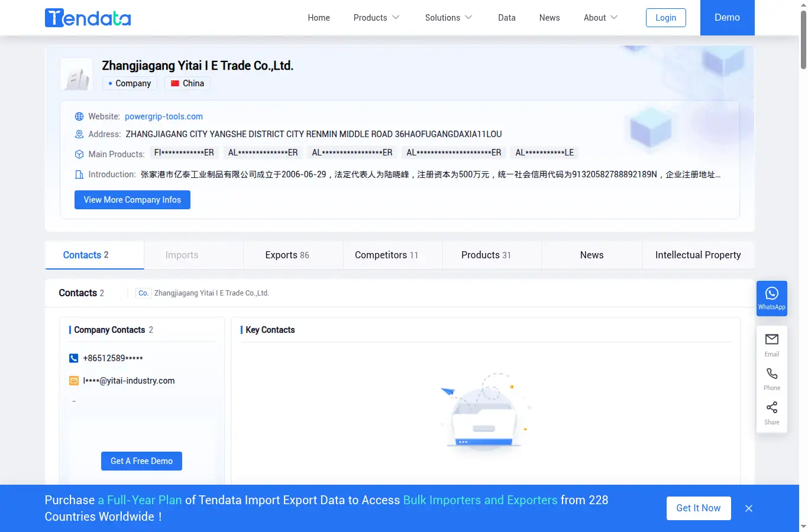This screenshot has height=532, width=808.
Task: Click the Get A Free Demo button
Action: [141, 461]
